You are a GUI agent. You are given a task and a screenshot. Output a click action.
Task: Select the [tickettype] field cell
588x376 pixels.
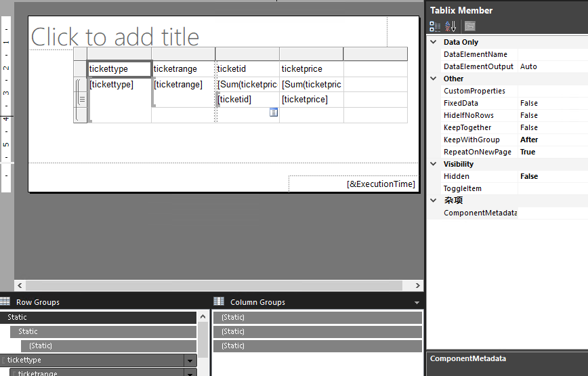pos(119,100)
